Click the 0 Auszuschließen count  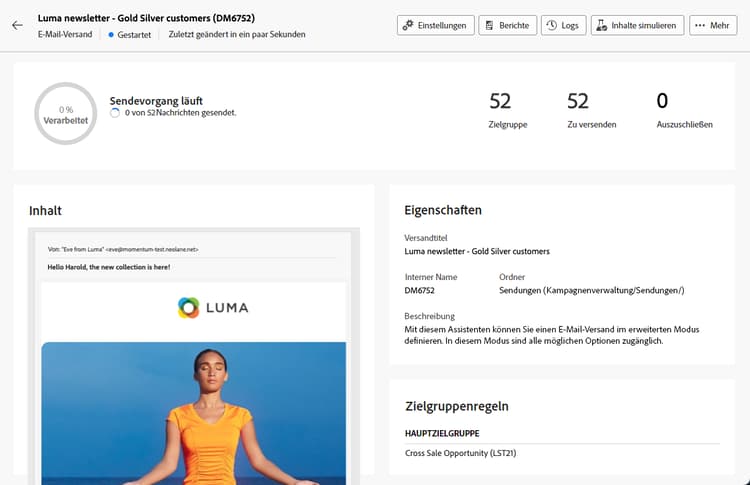coord(662,101)
